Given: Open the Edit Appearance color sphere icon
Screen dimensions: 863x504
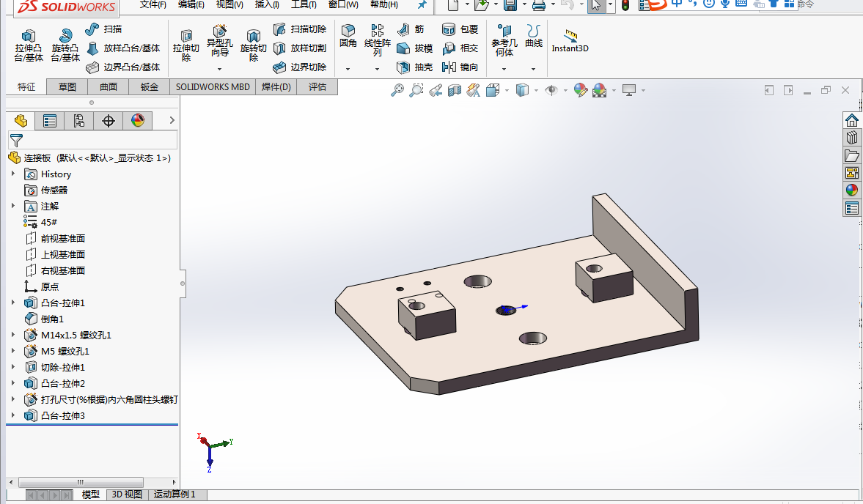Looking at the screenshot, I should coord(580,90).
